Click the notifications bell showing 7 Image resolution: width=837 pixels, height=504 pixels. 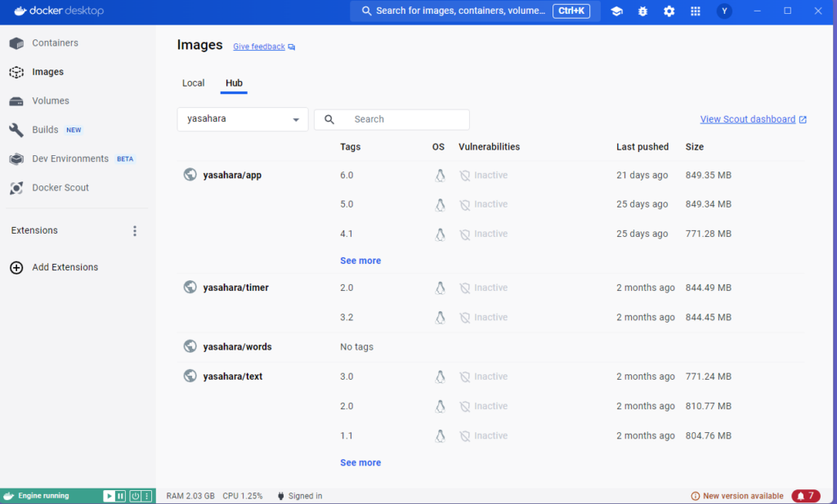805,496
